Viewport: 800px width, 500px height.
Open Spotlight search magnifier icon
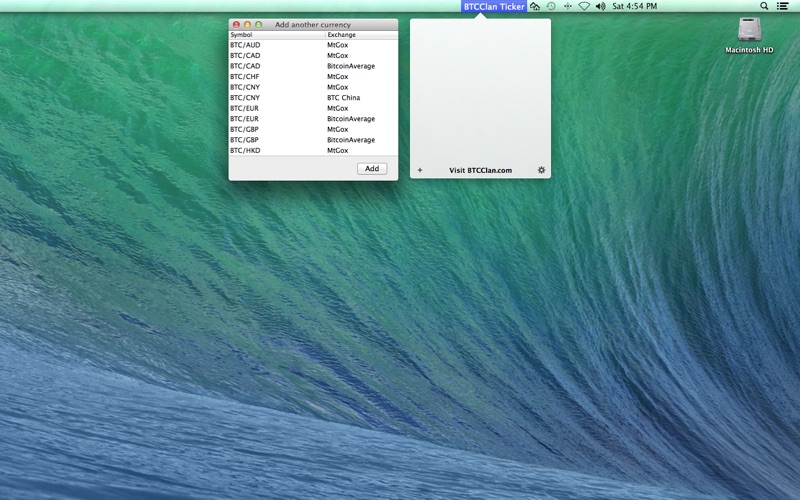pyautogui.click(x=764, y=6)
